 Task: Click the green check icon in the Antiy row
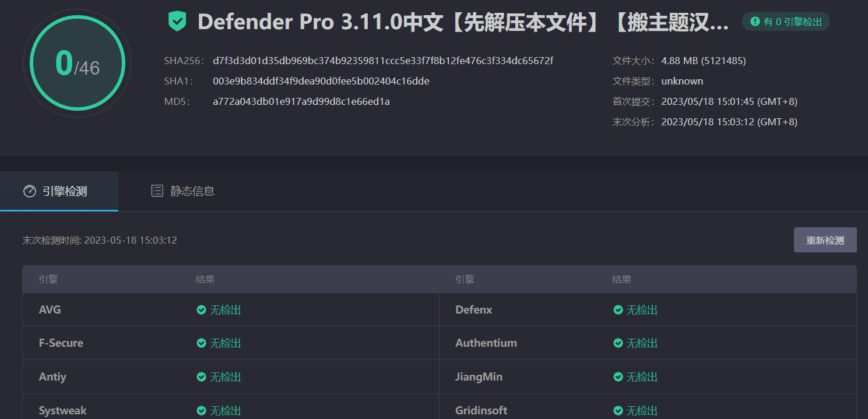201,377
